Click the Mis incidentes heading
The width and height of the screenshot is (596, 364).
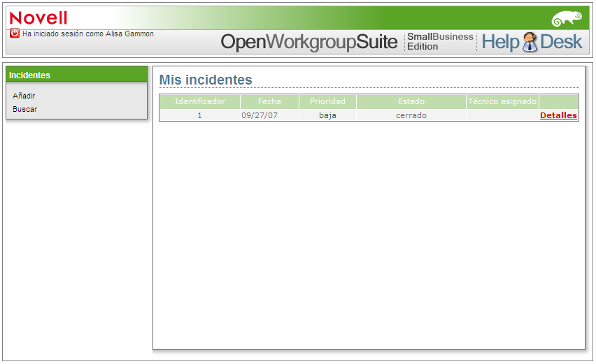click(206, 80)
